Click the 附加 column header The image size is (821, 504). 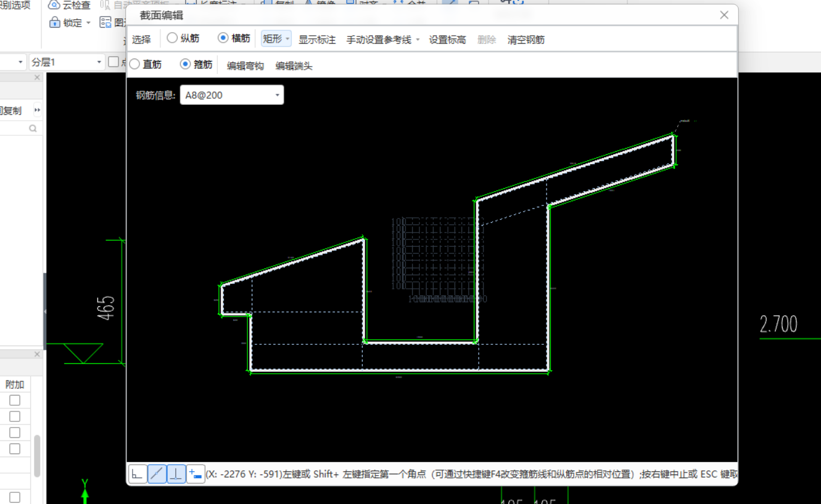(15, 384)
